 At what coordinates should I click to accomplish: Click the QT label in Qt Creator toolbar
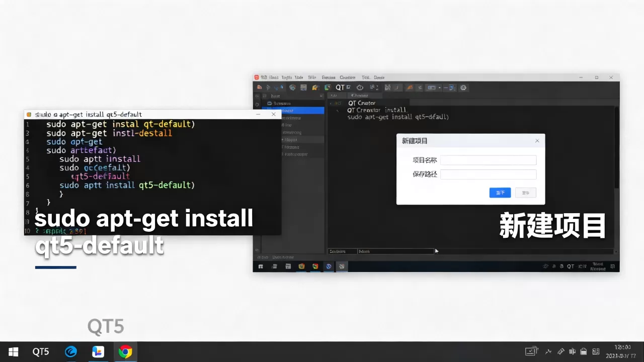click(340, 87)
